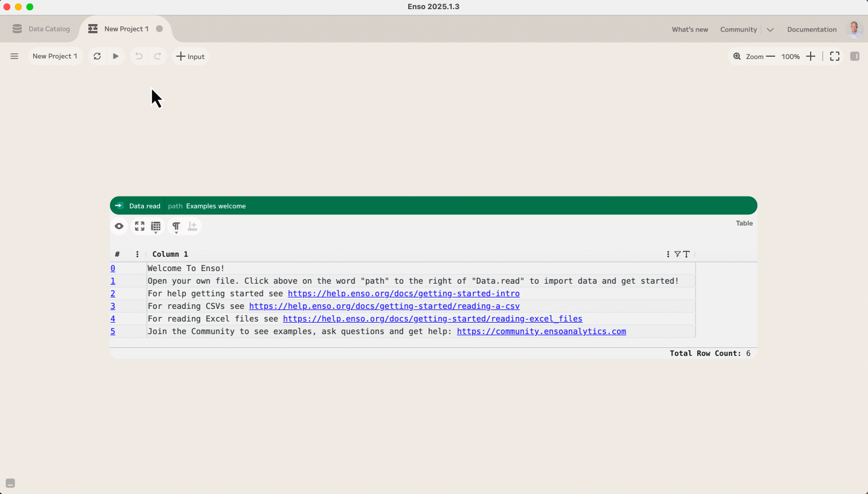
Task: Click row index link 0
Action: pos(113,268)
